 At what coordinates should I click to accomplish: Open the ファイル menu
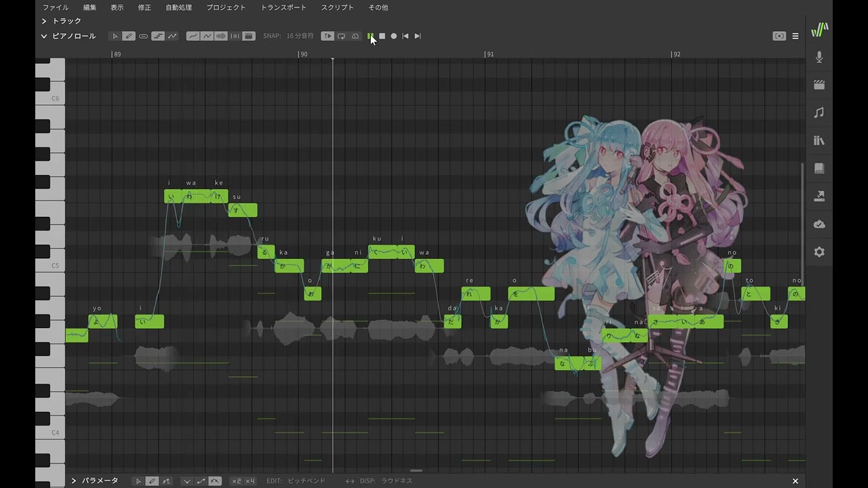pyautogui.click(x=56, y=7)
